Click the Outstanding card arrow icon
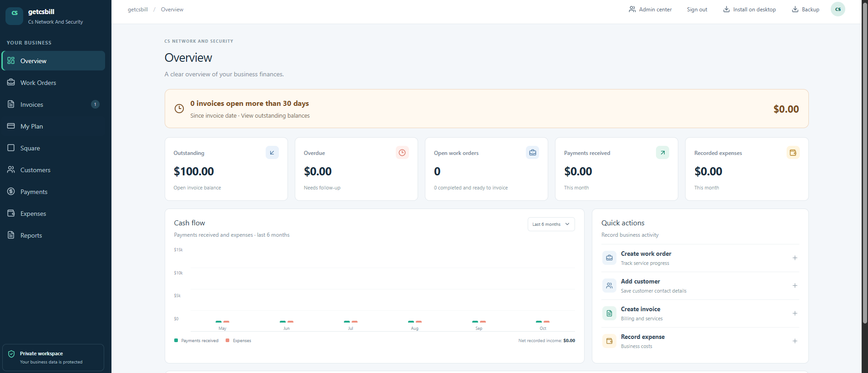 [272, 153]
